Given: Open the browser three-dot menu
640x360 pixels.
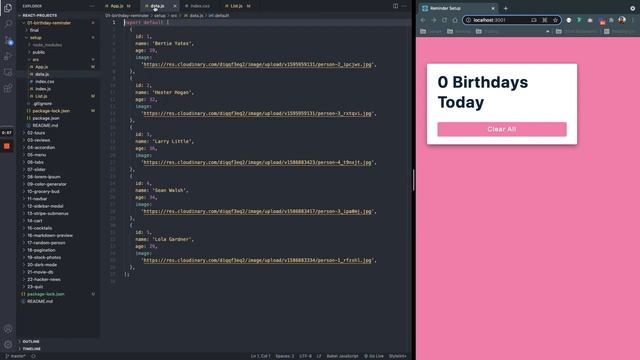Looking at the screenshot, I should 633,20.
